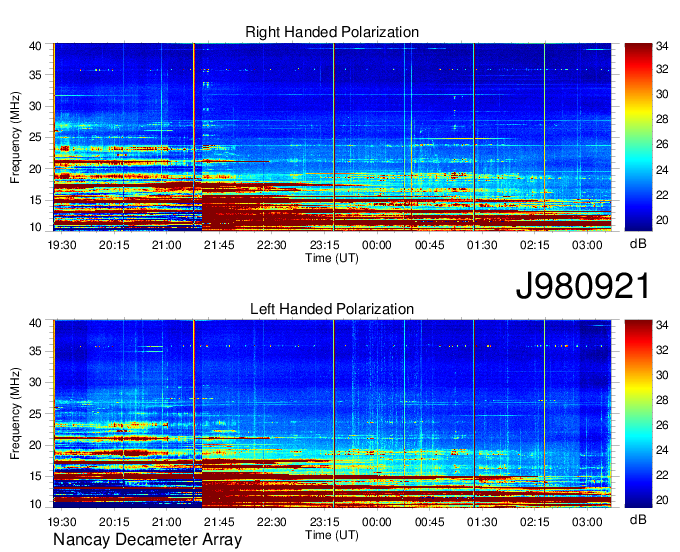Click the 28 dB label on Right Handed colorbar
Image resolution: width=680 pixels, height=552 pixels.
tap(662, 119)
